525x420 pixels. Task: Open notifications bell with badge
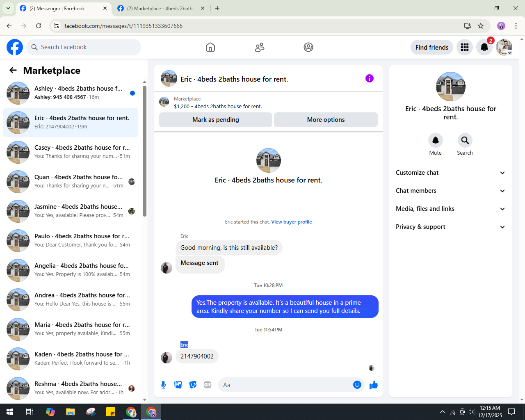(x=484, y=47)
